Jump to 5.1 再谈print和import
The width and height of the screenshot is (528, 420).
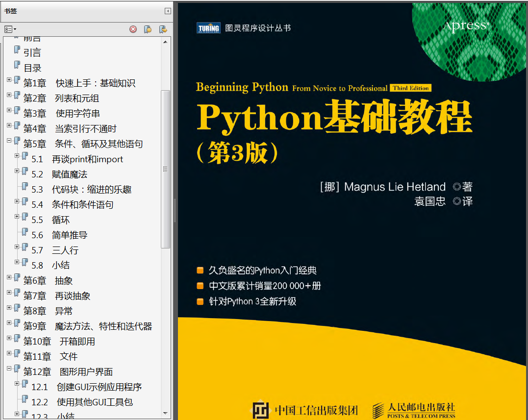pos(77,159)
